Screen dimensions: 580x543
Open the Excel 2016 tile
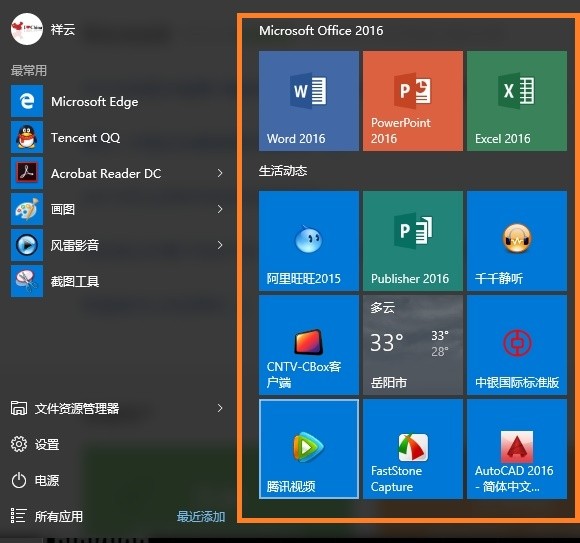517,101
